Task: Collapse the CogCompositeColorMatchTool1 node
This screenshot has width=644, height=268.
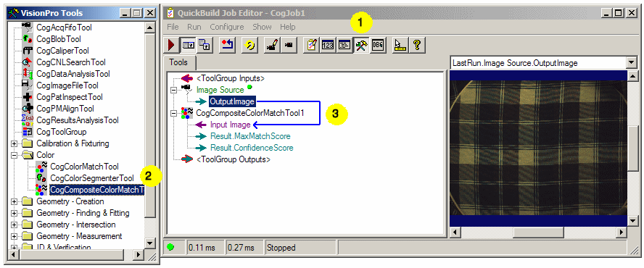Action: click(174, 112)
